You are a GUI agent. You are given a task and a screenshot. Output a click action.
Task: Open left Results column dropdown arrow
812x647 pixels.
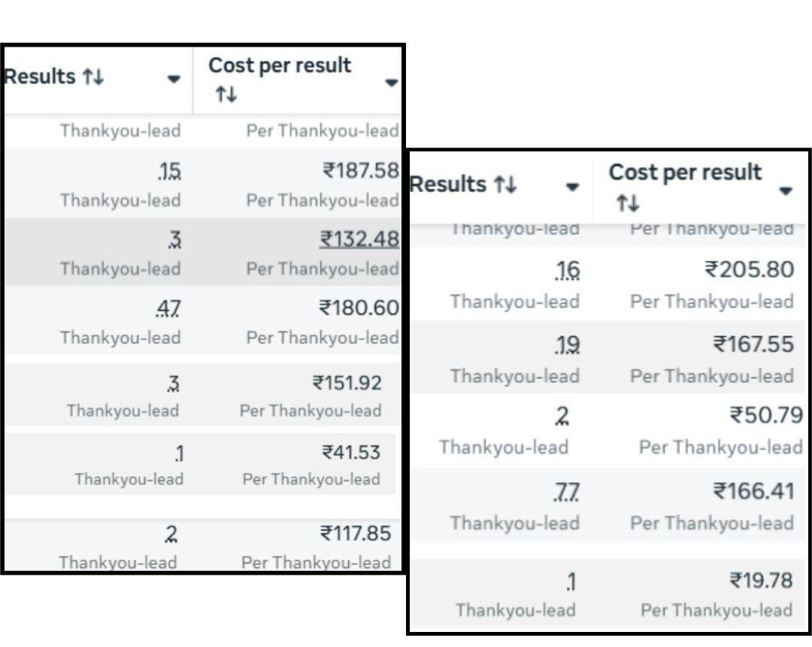pos(174,78)
